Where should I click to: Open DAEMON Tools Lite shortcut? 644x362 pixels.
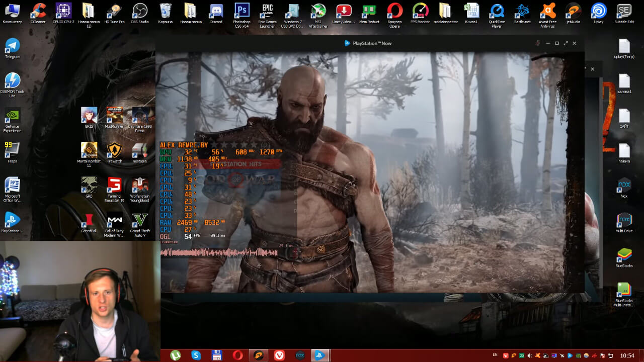(x=12, y=85)
